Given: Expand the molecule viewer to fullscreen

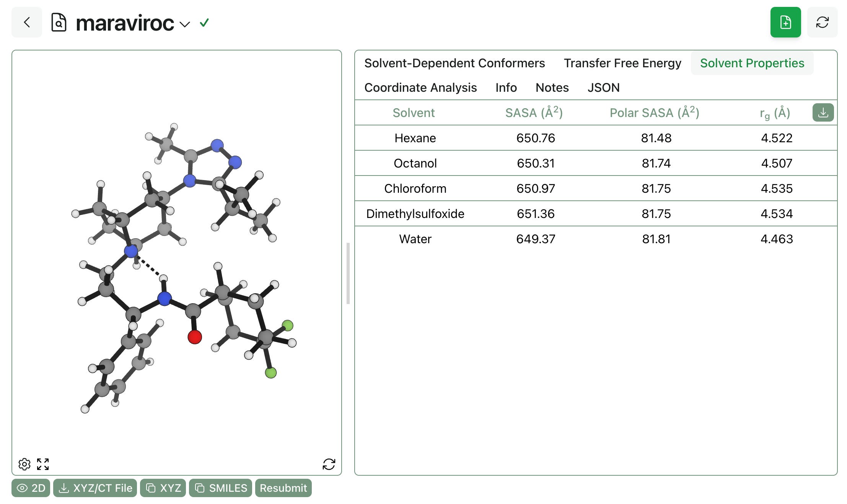Looking at the screenshot, I should [x=43, y=464].
